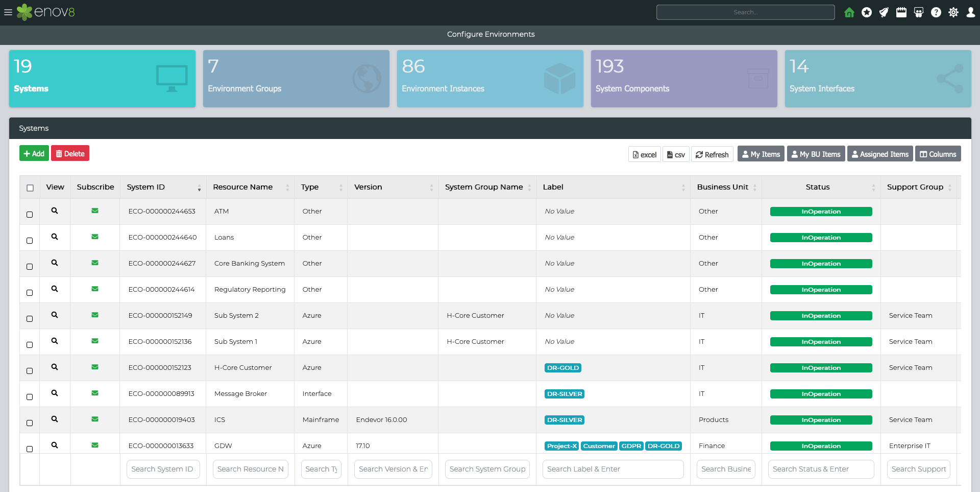
Task: Sort by Status column
Action: coord(821,187)
